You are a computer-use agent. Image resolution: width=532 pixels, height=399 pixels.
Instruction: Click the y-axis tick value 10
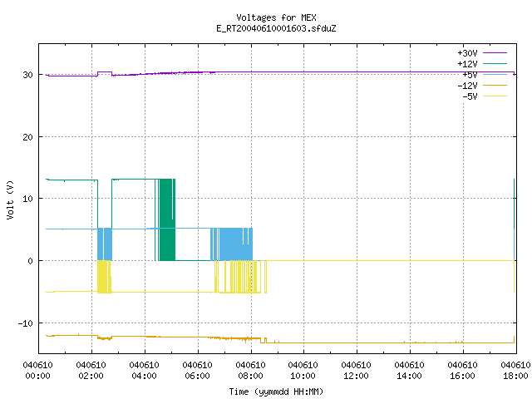pyautogui.click(x=27, y=199)
